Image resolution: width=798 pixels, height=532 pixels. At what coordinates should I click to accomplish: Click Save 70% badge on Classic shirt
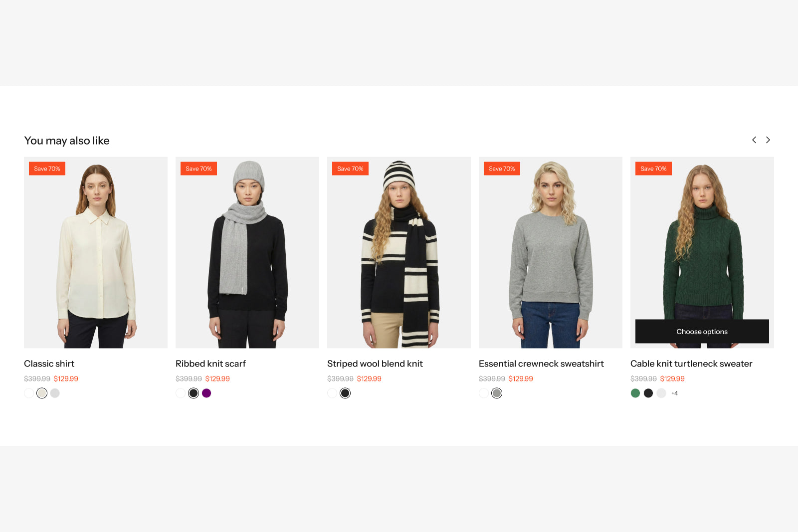(47, 169)
